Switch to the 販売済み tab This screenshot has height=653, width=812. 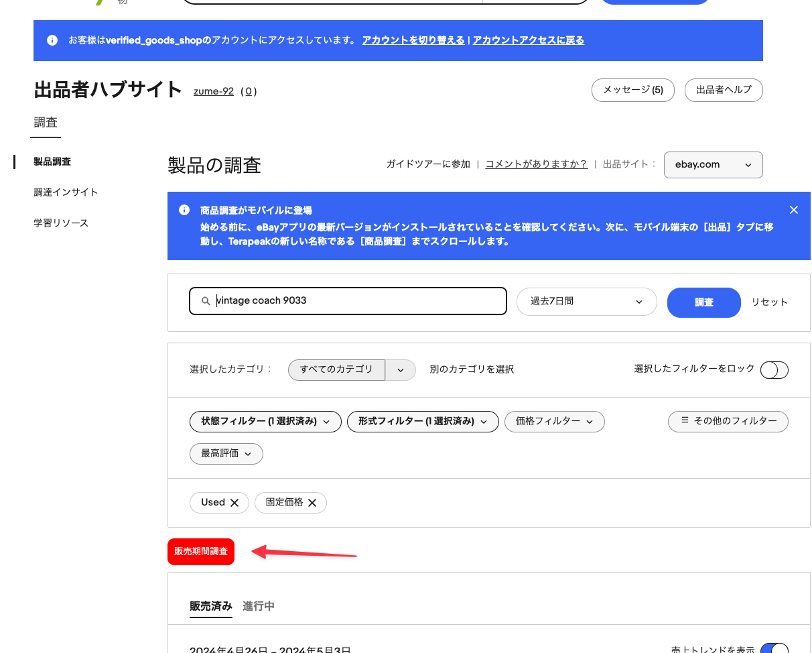(x=211, y=606)
